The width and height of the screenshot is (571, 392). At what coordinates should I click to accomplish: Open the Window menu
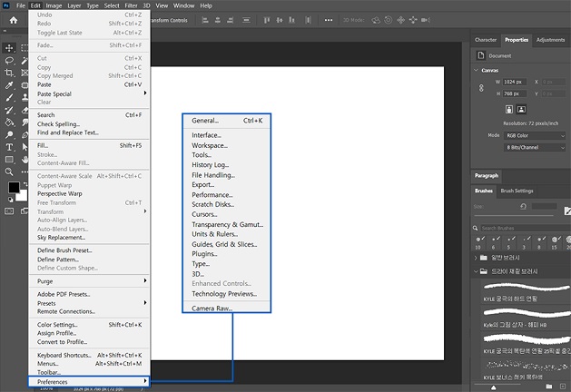[183, 5]
